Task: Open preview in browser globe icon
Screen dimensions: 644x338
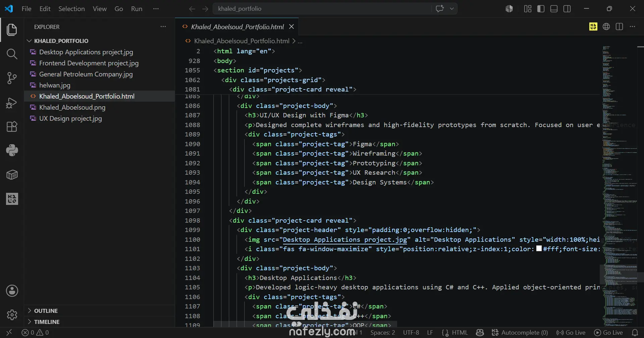Action: coord(606,26)
